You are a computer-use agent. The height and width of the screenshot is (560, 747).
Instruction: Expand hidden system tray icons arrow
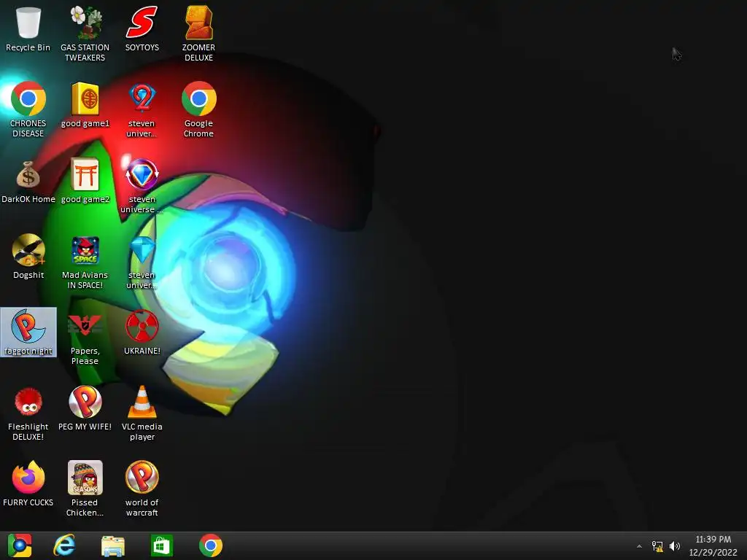pos(639,546)
